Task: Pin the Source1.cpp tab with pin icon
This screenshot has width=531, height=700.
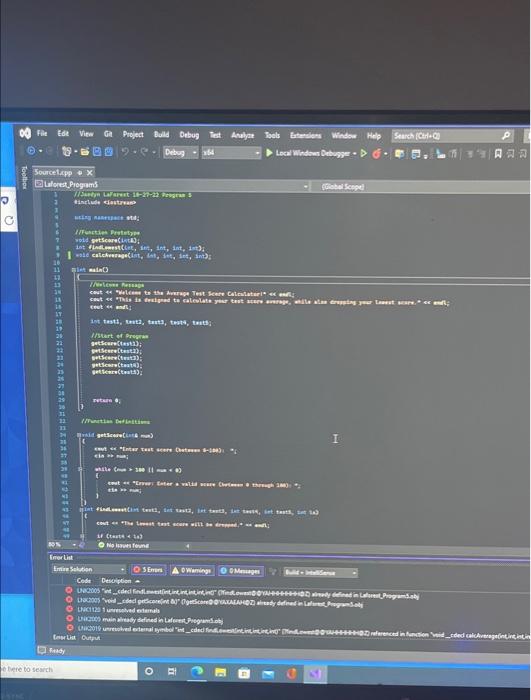Action: click(80, 173)
